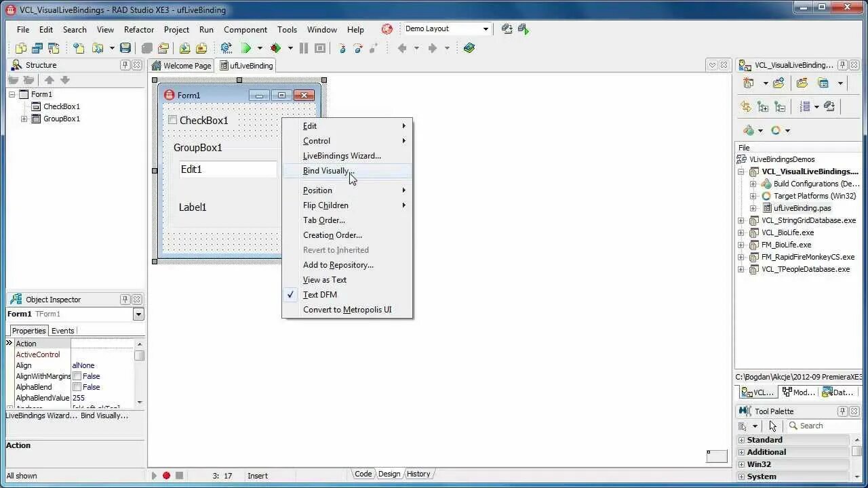This screenshot has width=868, height=488.
Task: Choose Convert to Metropolis UI
Action: click(x=347, y=310)
